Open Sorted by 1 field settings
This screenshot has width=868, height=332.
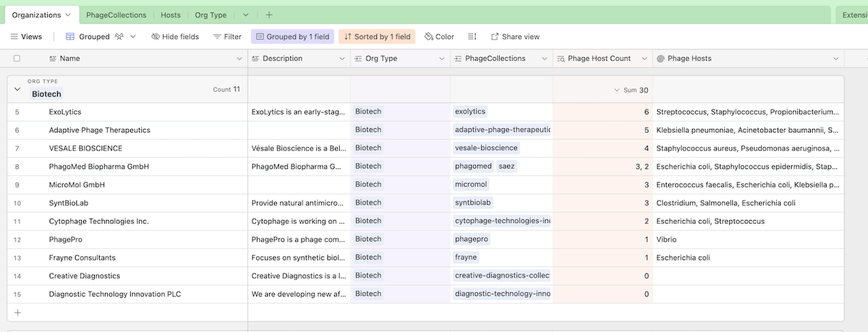pos(377,37)
